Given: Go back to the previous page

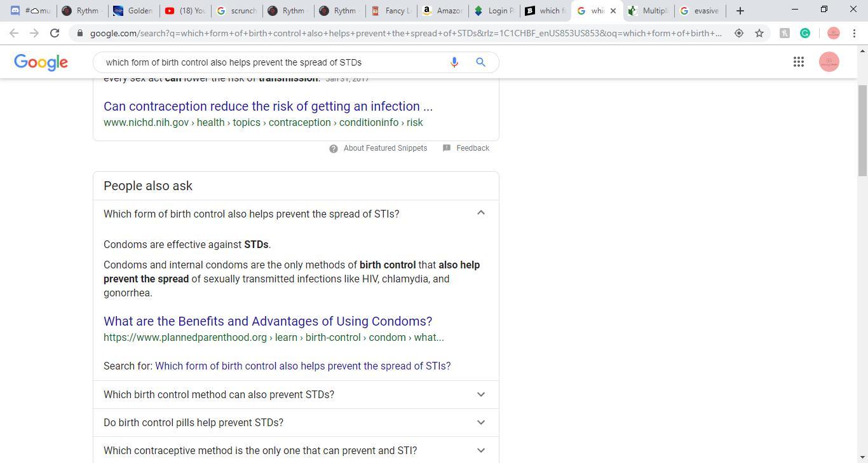Looking at the screenshot, I should coord(14,33).
